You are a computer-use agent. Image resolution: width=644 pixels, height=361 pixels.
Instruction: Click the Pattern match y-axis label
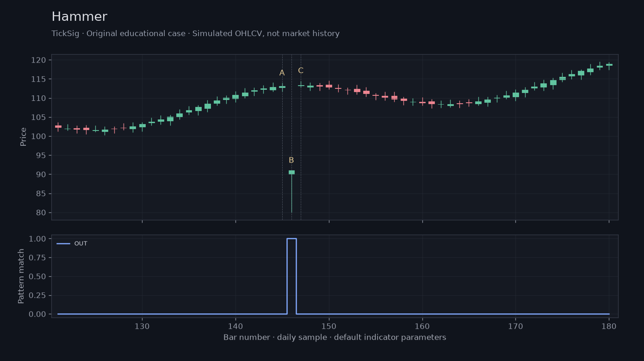coord(21,276)
